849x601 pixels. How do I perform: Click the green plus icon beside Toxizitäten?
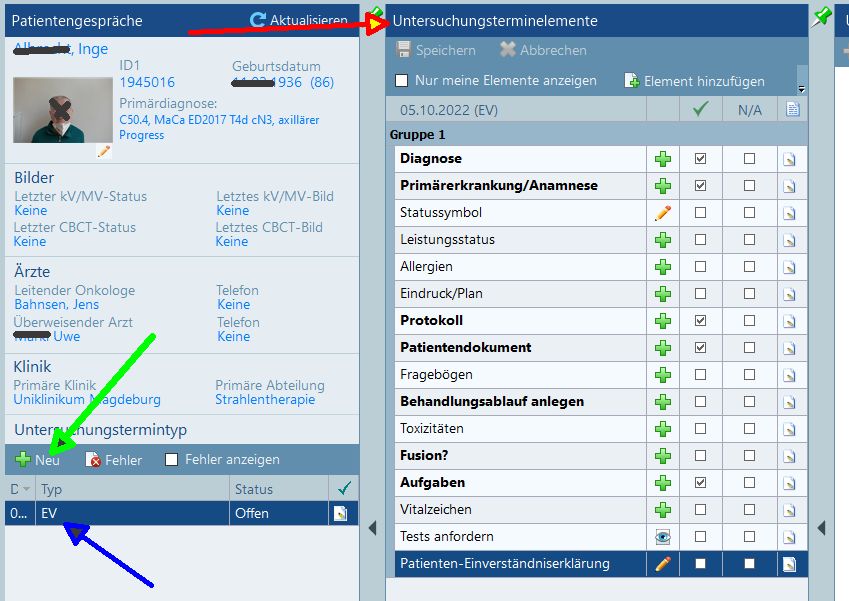662,429
